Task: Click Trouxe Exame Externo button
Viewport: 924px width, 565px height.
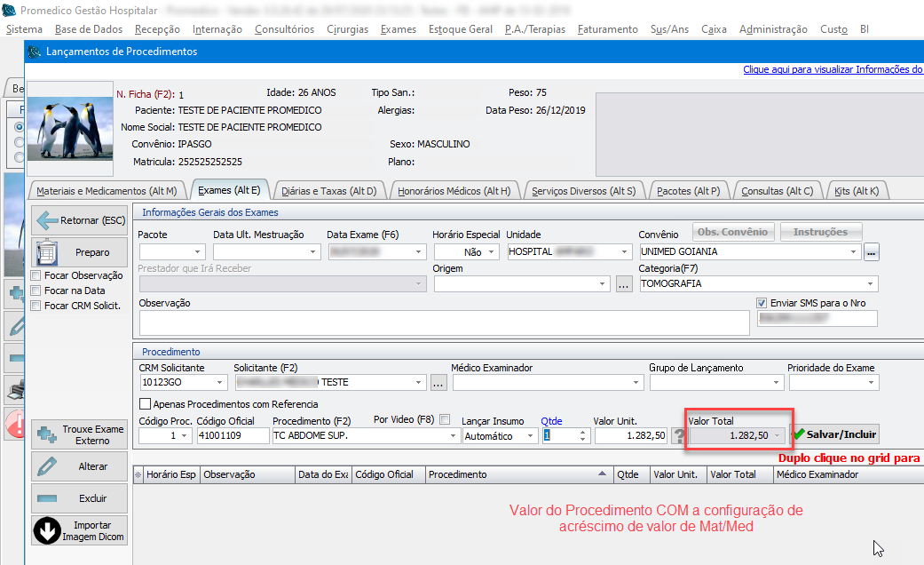Action: tap(80, 434)
